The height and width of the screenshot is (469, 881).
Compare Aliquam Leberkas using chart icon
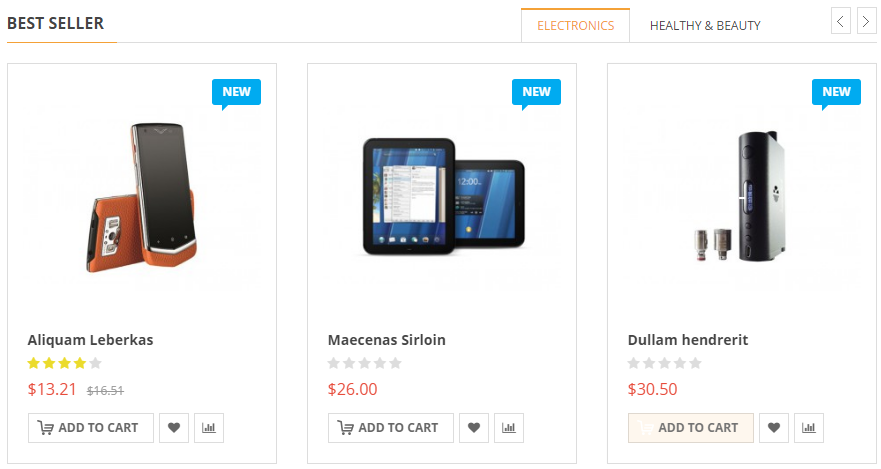(x=209, y=428)
